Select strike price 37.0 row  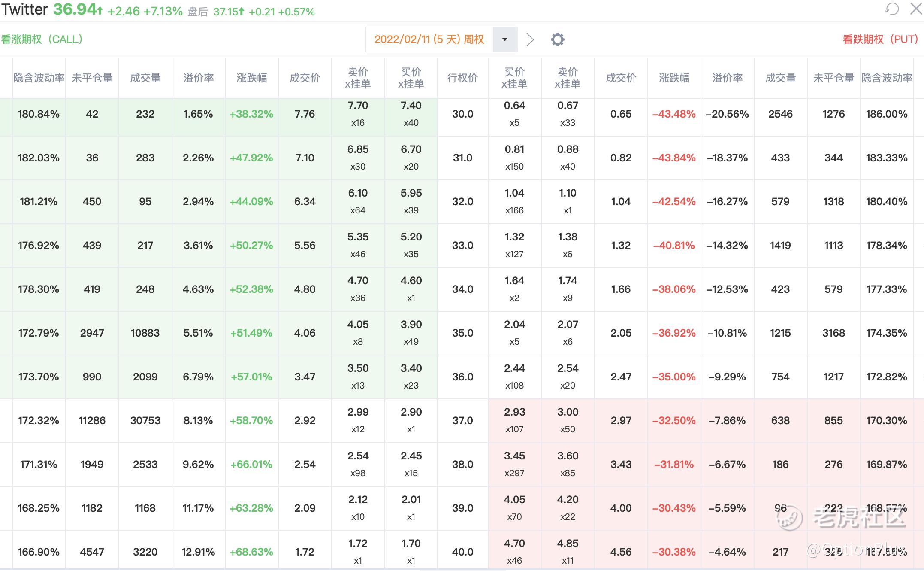pos(462,421)
